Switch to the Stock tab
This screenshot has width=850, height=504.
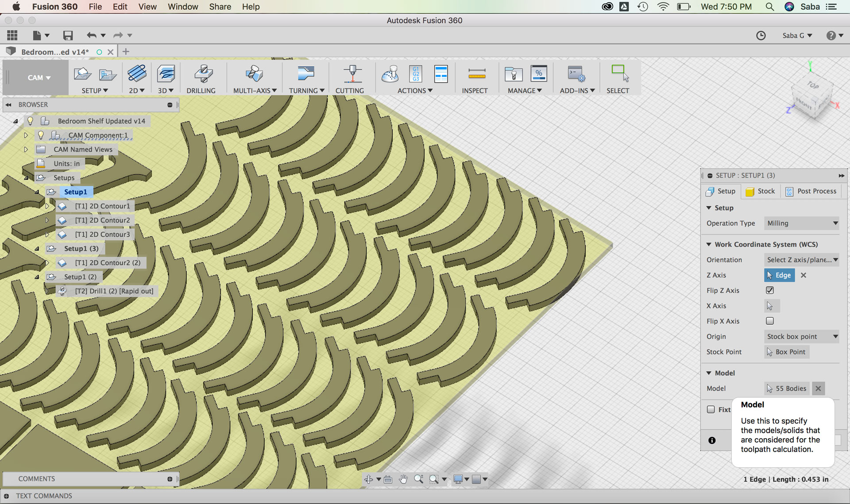[x=761, y=191]
